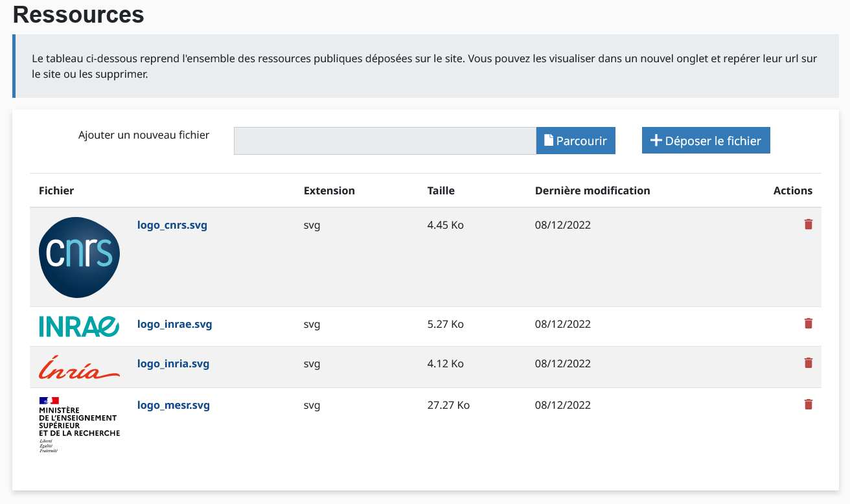Delete logo_cnrs.svg with its trash icon
This screenshot has width=850, height=504.
tap(808, 224)
